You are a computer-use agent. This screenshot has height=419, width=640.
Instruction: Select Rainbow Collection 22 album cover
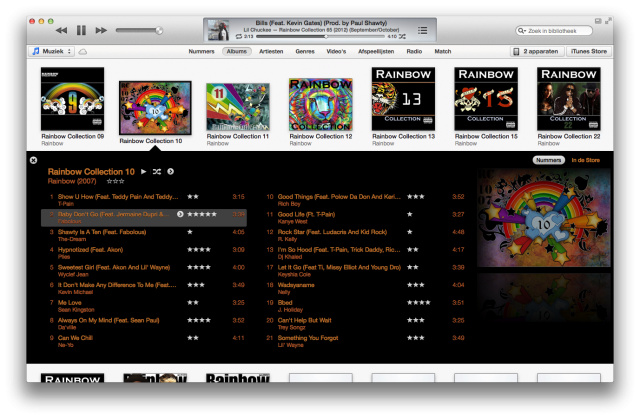(x=569, y=99)
